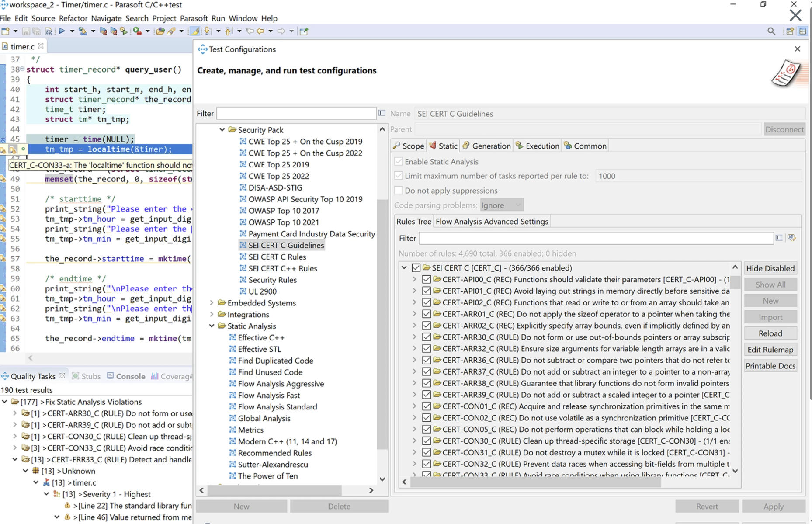Switch to the Scope tab
This screenshot has width=812, height=524.
408,146
